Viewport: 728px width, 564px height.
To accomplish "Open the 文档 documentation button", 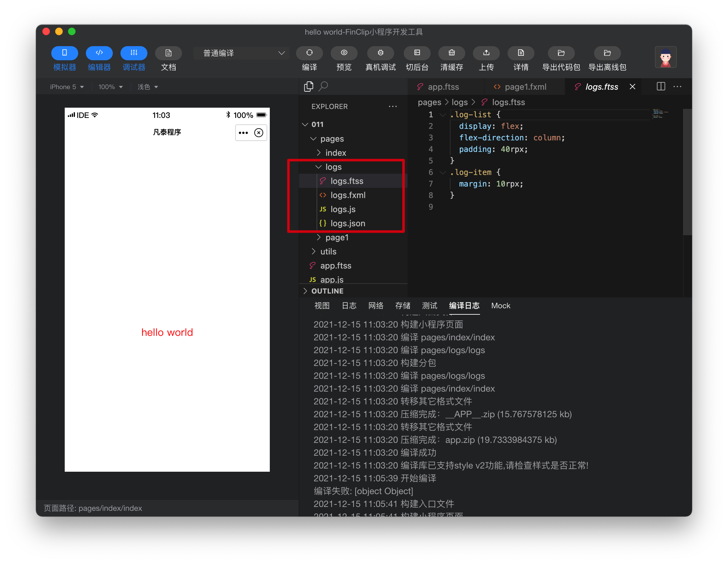I will [168, 53].
